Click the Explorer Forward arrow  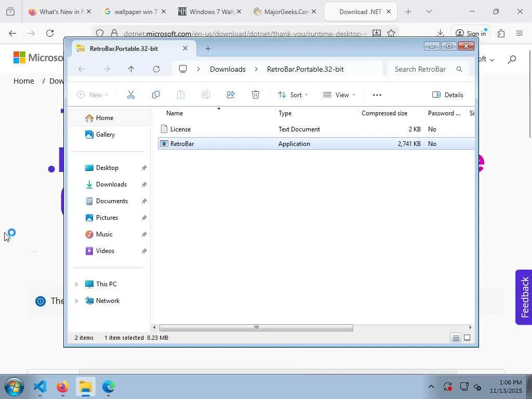coord(107,69)
